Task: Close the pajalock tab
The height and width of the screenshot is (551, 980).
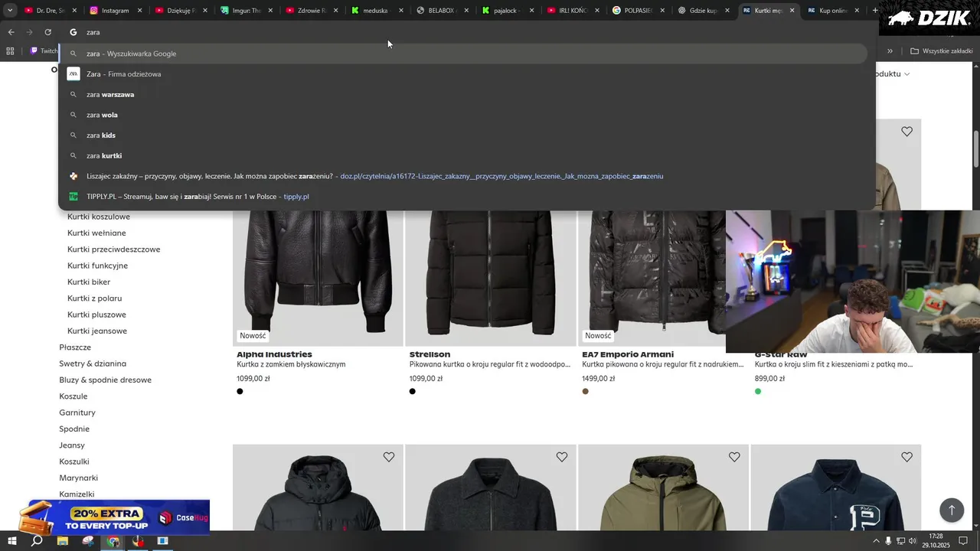Action: pos(531,11)
